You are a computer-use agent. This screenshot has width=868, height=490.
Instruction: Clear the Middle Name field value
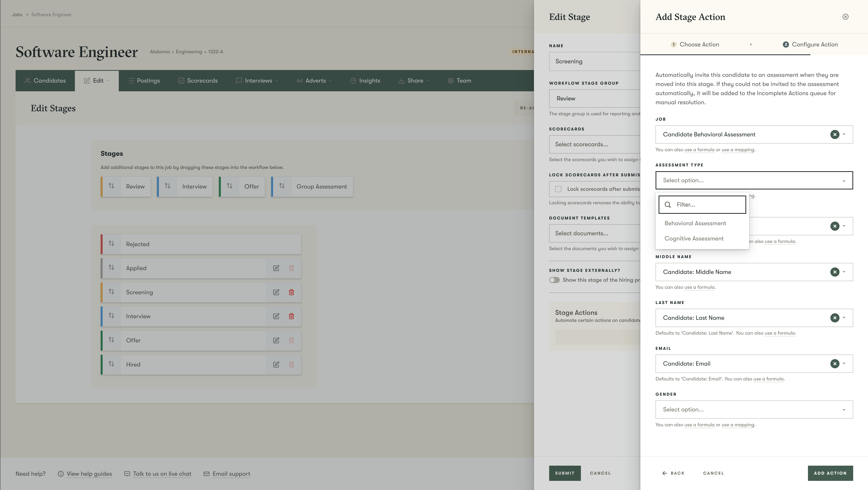[834, 272]
